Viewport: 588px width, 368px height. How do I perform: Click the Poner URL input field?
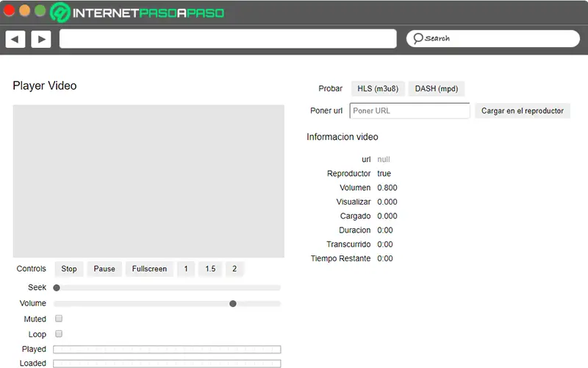(x=409, y=111)
